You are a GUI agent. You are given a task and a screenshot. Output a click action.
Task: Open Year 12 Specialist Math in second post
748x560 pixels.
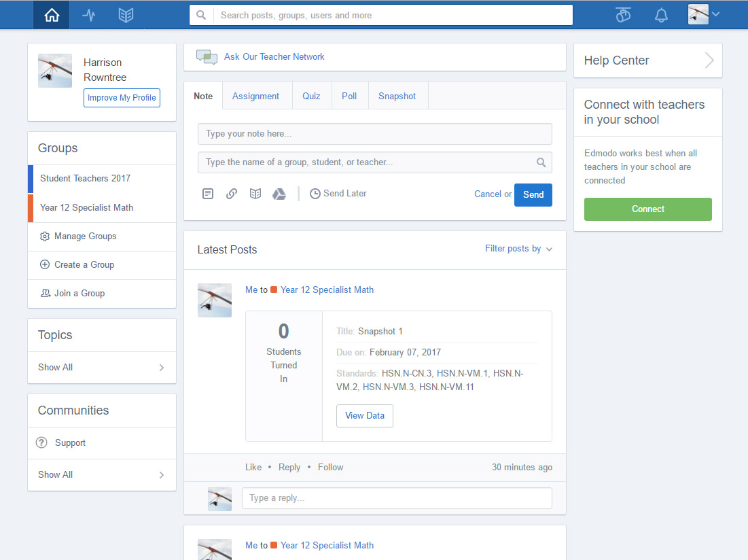point(327,545)
